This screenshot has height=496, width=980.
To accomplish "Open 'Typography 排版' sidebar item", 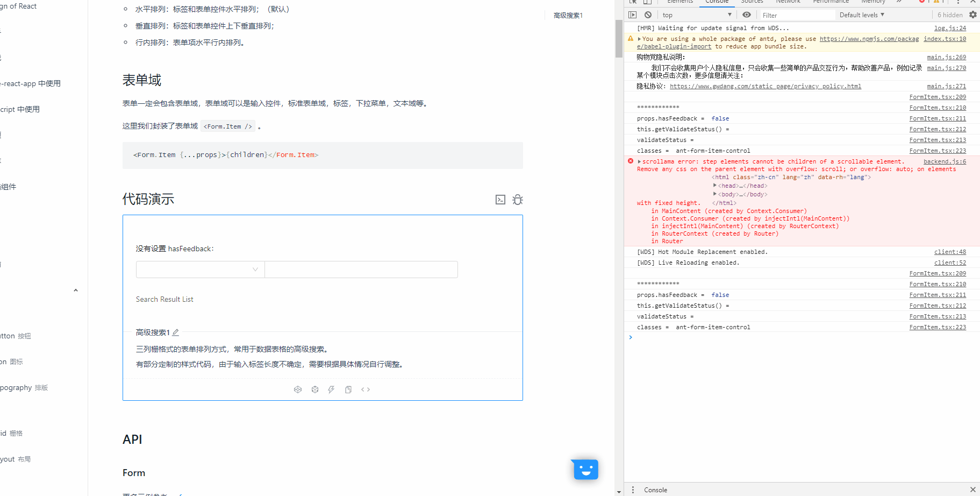I will [24, 387].
